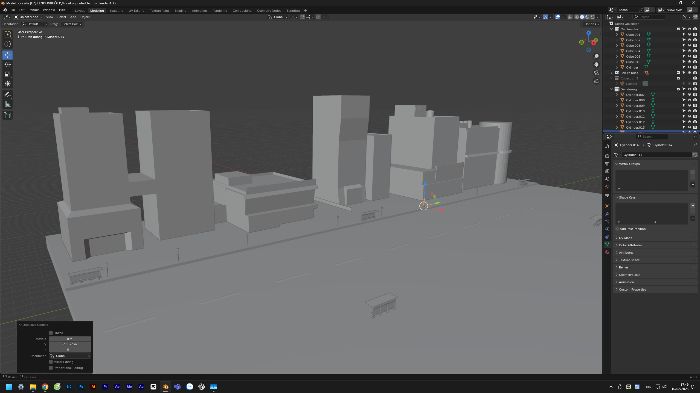This screenshot has height=393, width=700.
Task: Expand the Custom Properties panel
Action: click(x=617, y=289)
